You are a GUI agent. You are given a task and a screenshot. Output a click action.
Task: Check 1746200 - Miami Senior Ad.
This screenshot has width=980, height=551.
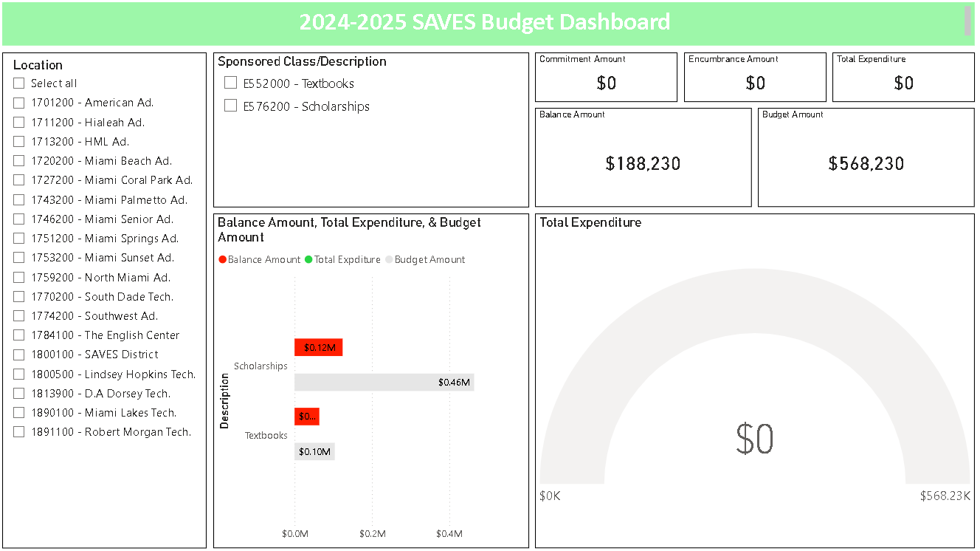(19, 219)
